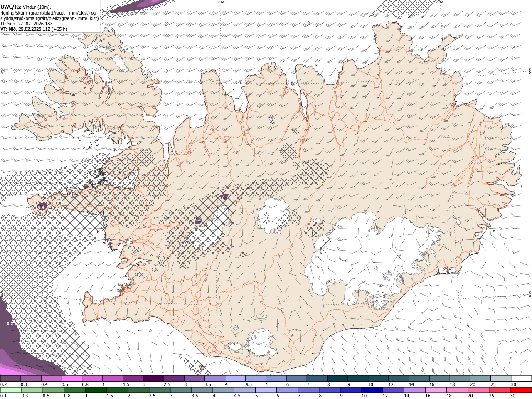This screenshot has height=399, width=532.
Task: Click the '15W' longitude label on the map's upper edge
Action: [440, 2]
